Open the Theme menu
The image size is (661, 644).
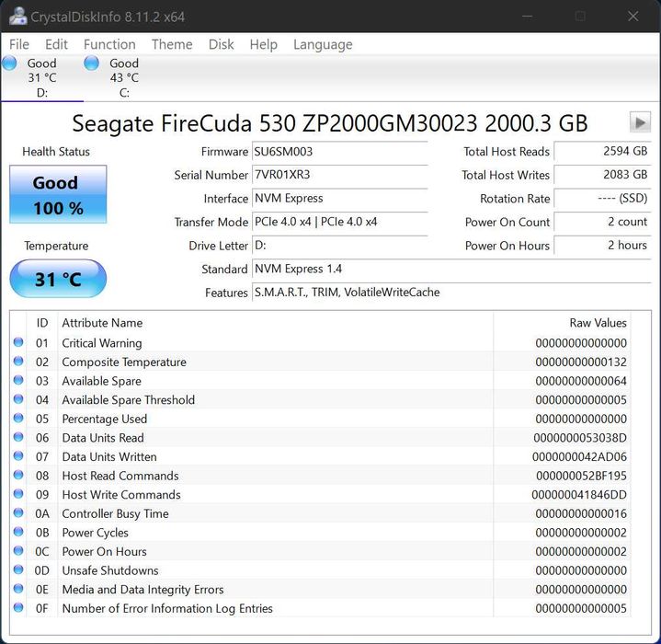click(172, 44)
